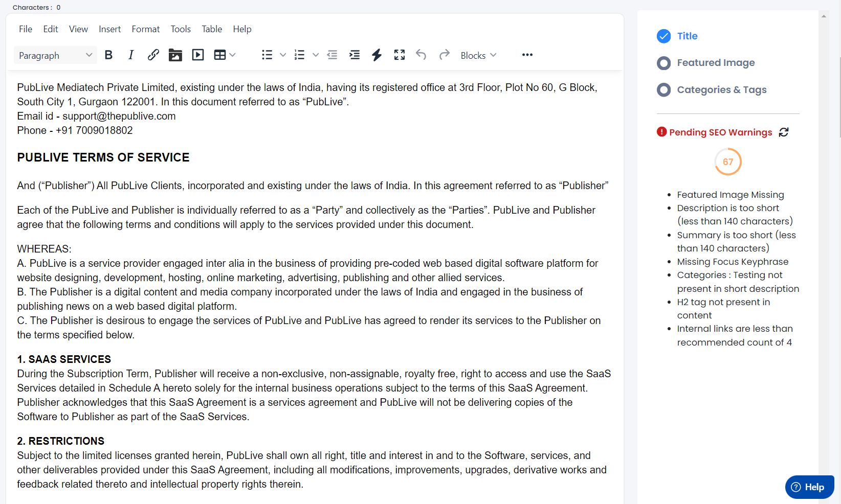This screenshot has width=841, height=504.
Task: Redo the last edit
Action: 444,55
